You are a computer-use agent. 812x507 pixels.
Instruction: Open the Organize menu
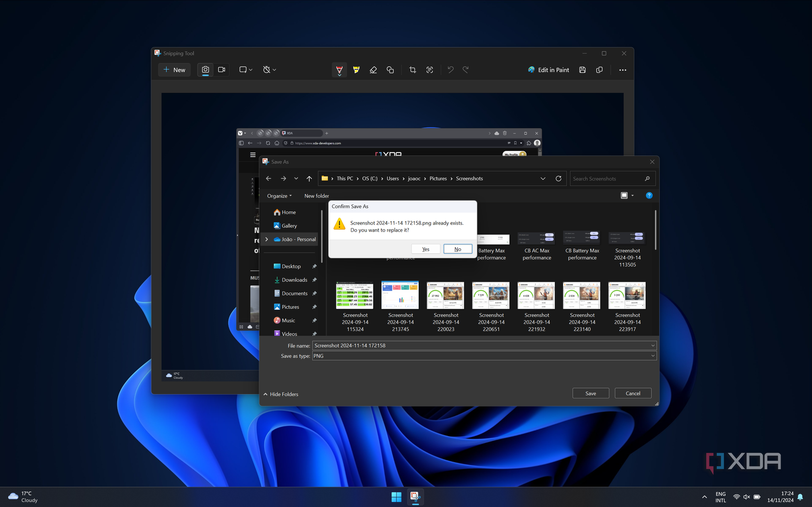[x=279, y=196]
